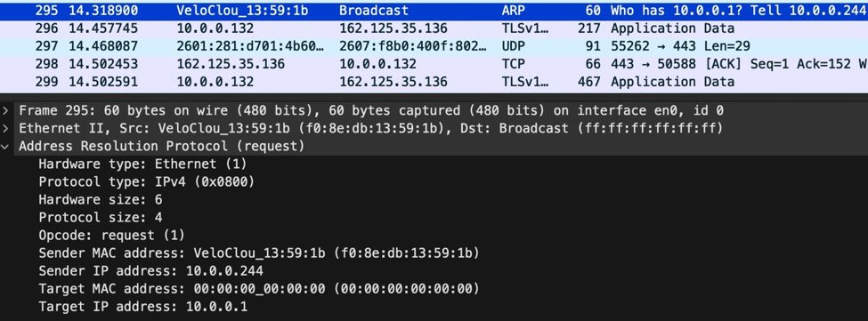Click source 162.125.35.136 in packet 298
Screen dimensions: 868x321
click(231, 64)
